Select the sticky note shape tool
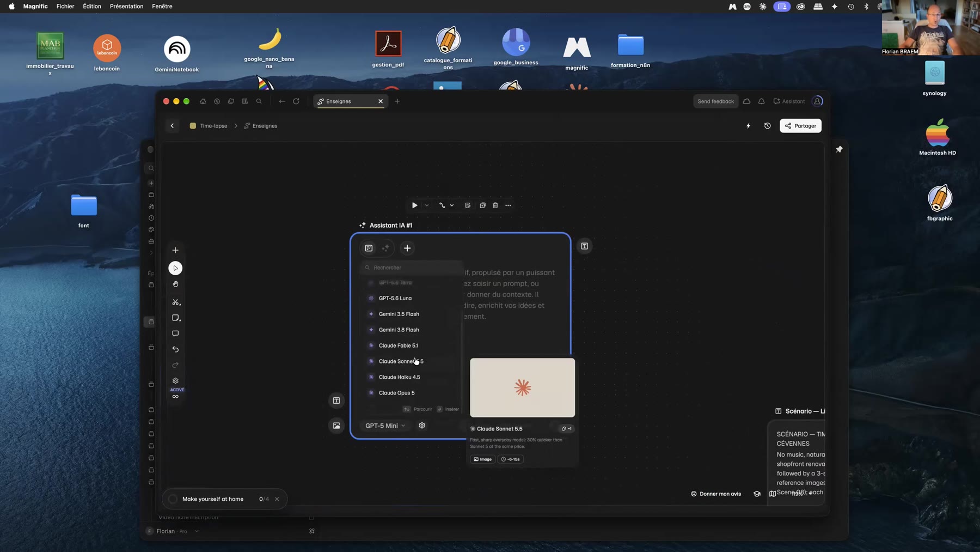This screenshot has height=552, width=980. point(175,318)
